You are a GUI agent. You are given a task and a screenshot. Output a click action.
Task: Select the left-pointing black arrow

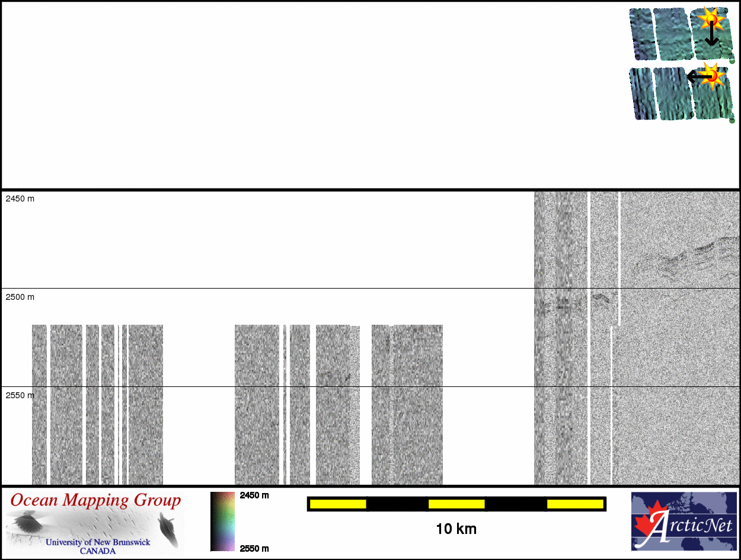click(x=697, y=76)
